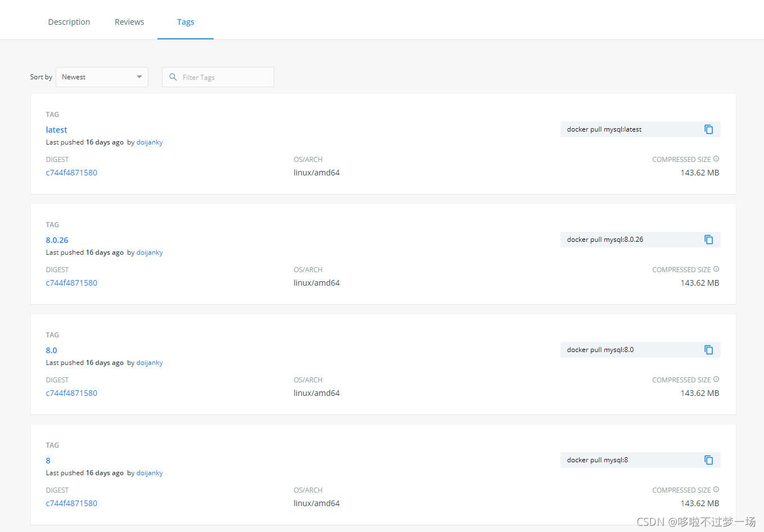The height and width of the screenshot is (532, 764).
Task: Click Last pushed 16 days ago under 8.0.26
Action: tap(85, 253)
